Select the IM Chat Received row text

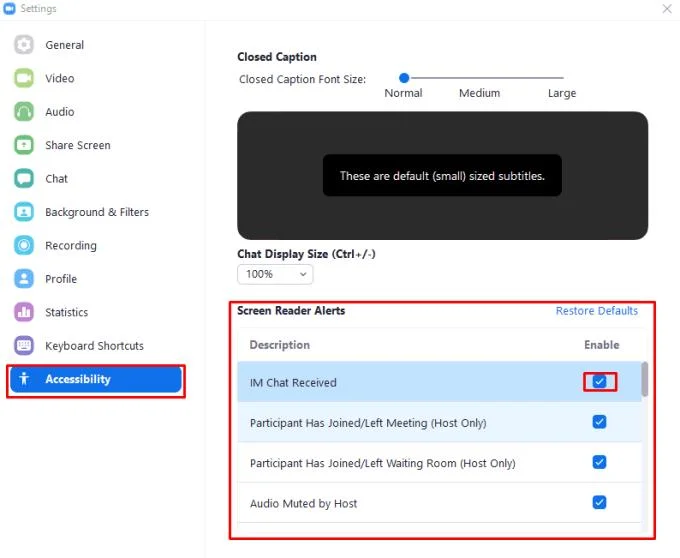coord(293,383)
